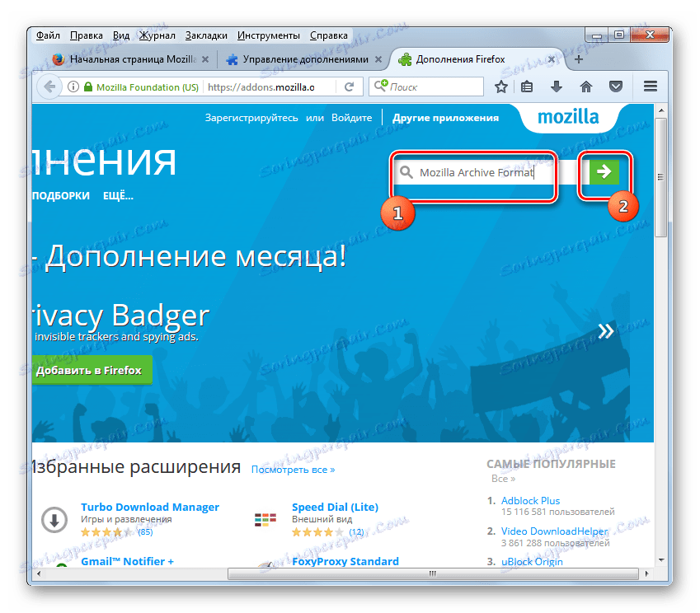Viewport: 700px width, 613px height.
Task: Open the Правка menu
Action: click(x=87, y=35)
